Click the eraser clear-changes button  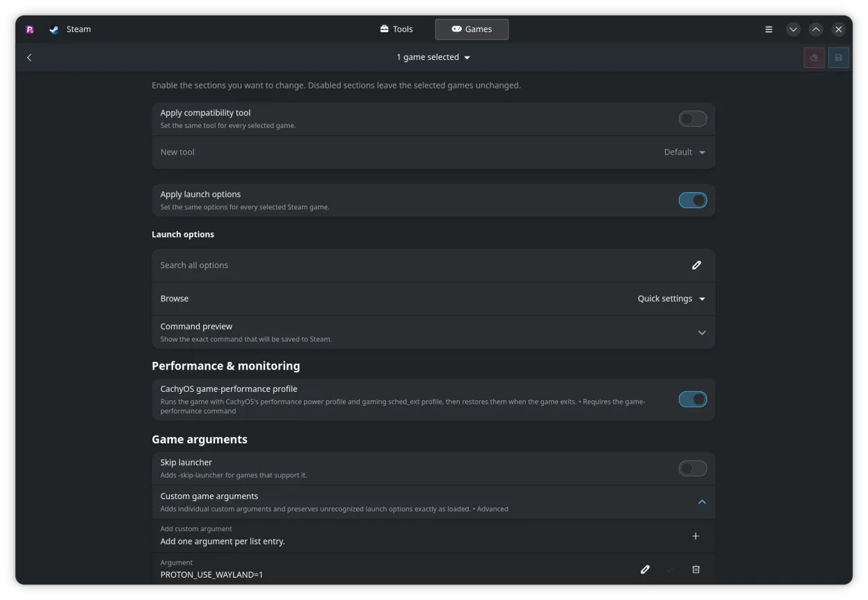(x=814, y=58)
